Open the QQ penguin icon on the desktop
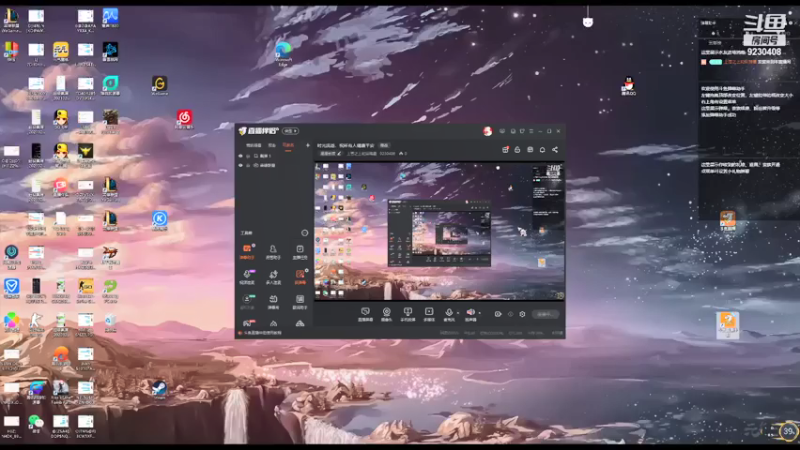 point(629,86)
